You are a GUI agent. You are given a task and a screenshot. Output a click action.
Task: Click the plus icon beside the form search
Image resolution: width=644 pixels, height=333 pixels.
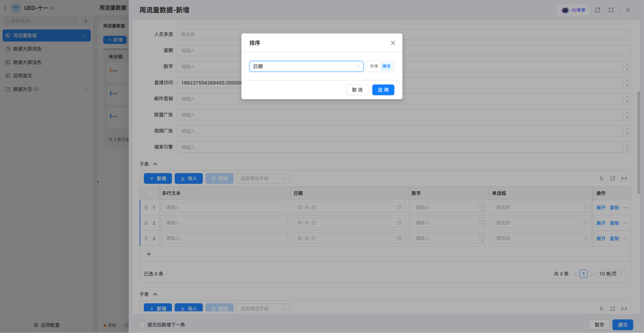(x=86, y=21)
